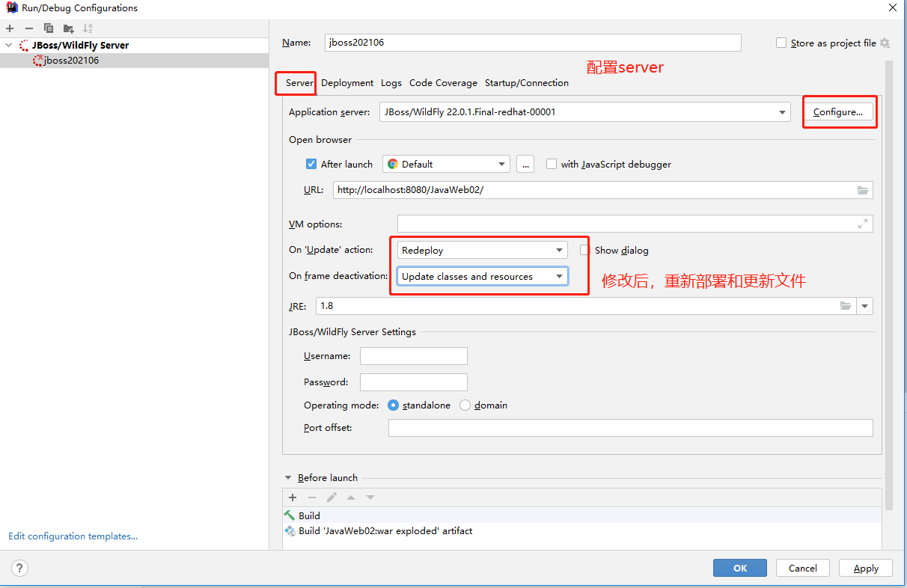Collapse JBoss/WildFly Server tree node

pos(9,46)
